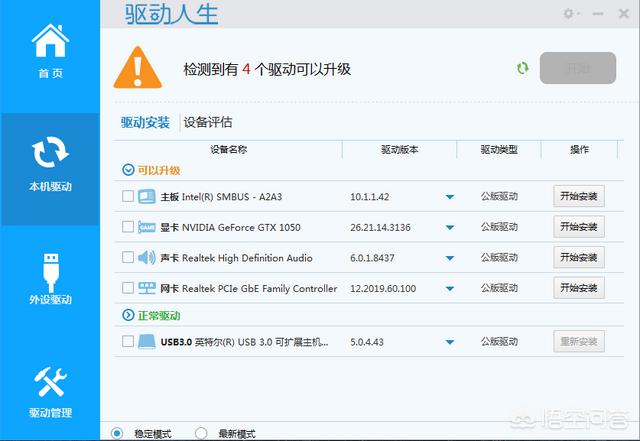Open the settings gear in title bar

point(568,13)
